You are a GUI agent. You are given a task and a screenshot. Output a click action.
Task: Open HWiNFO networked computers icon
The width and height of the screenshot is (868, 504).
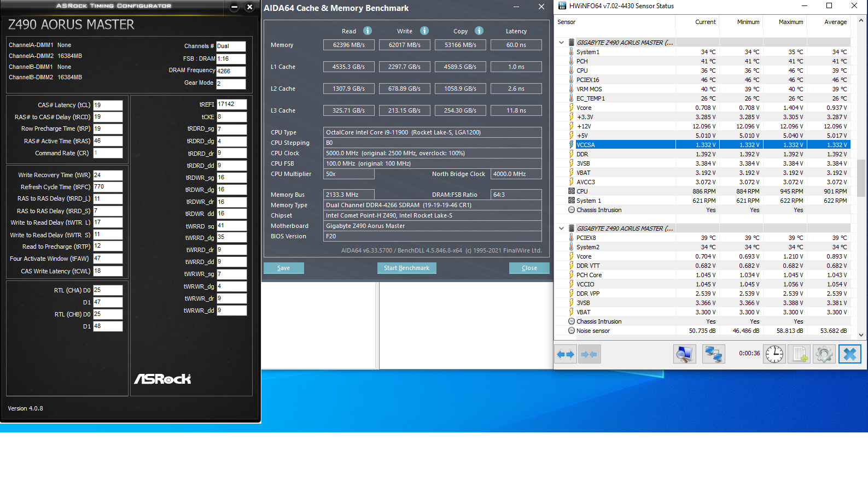point(714,354)
